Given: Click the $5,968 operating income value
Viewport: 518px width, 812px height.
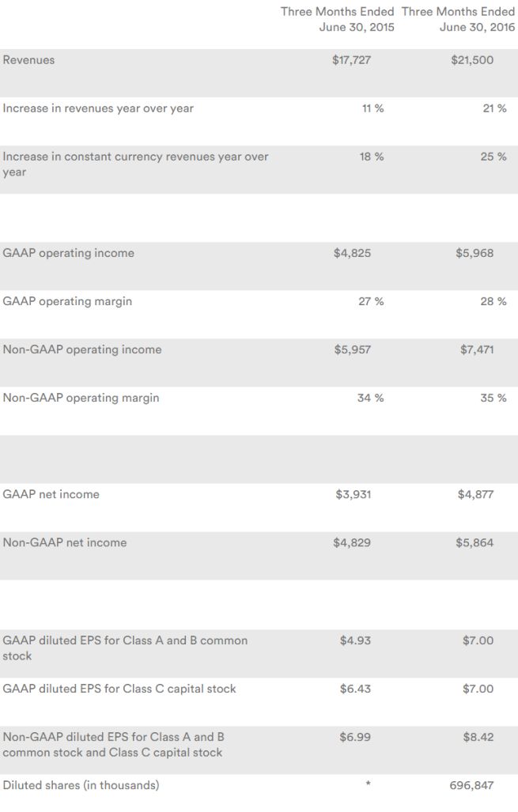Looking at the screenshot, I should coord(475,253).
